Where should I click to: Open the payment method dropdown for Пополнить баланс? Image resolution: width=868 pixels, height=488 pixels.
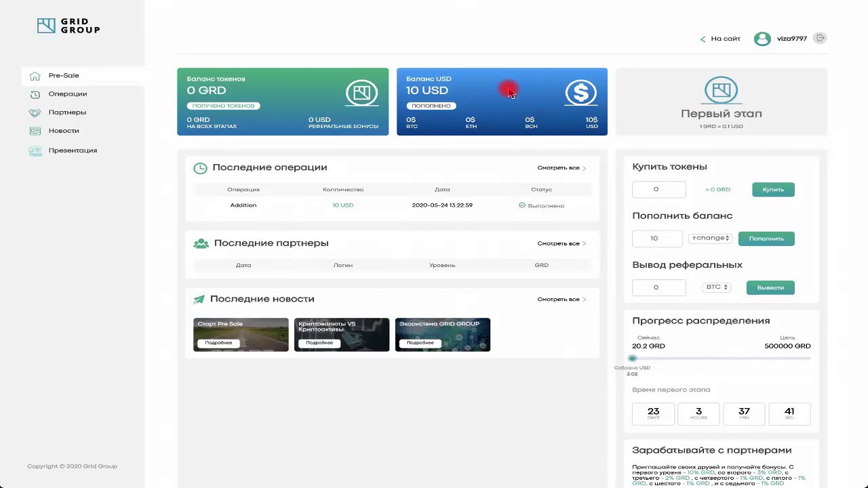711,239
